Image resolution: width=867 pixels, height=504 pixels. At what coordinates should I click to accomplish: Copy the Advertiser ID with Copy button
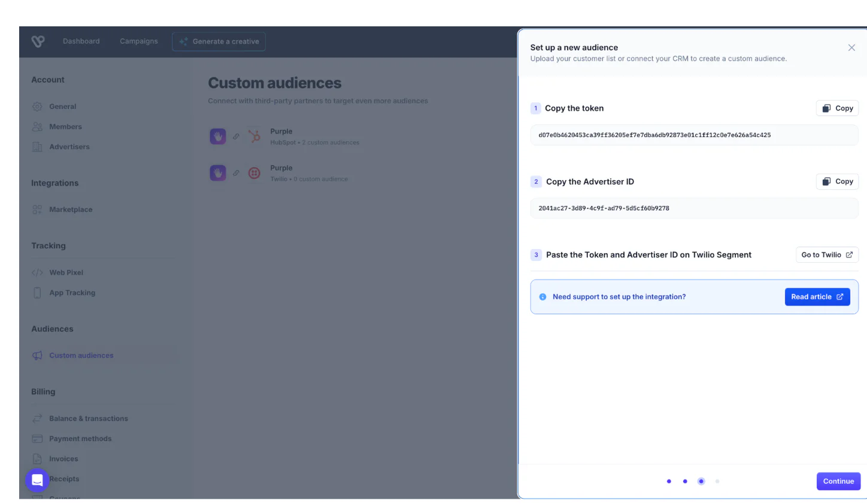pyautogui.click(x=837, y=181)
